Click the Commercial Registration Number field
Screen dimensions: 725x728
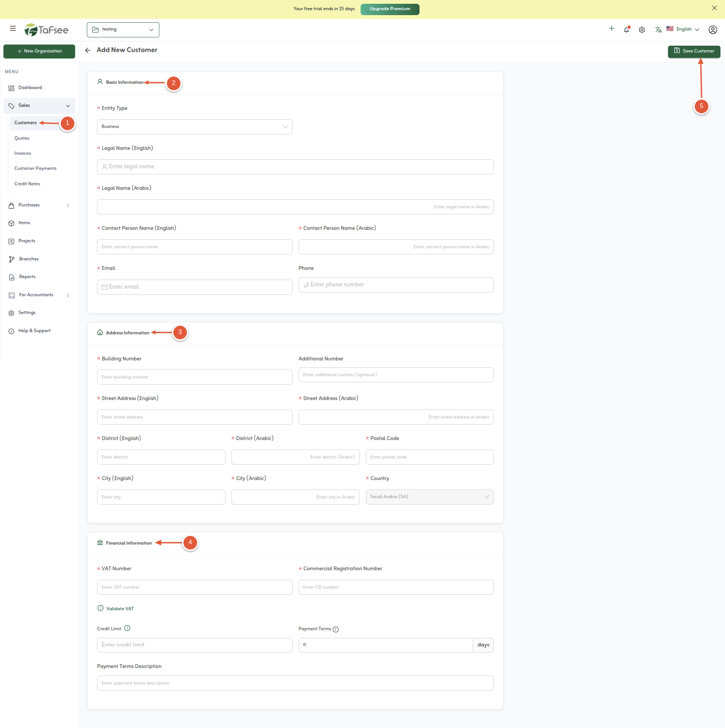(396, 587)
